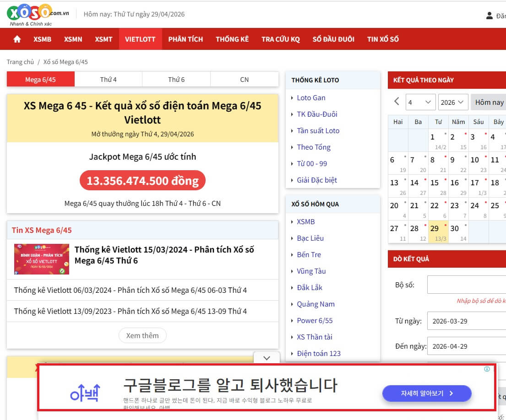
Task: Select day 29 in the calendar
Action: tap(438, 232)
